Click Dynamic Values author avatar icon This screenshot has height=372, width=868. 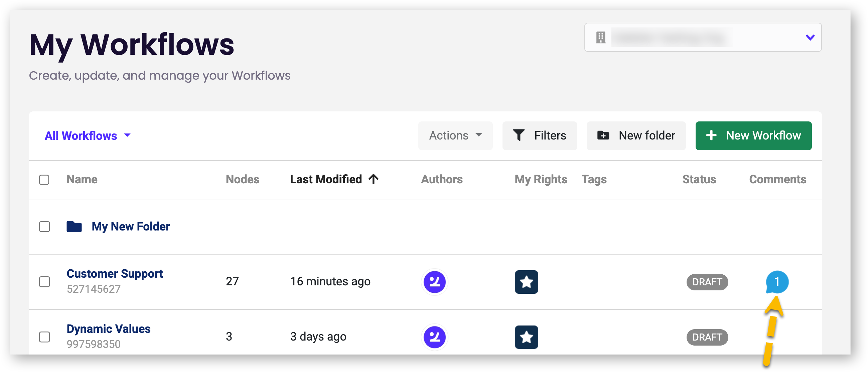point(434,337)
